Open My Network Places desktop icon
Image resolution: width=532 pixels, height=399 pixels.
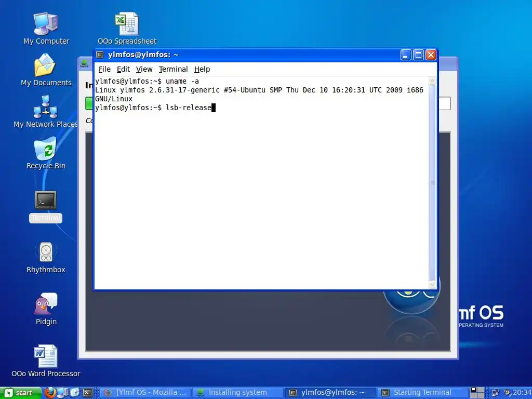[x=46, y=112]
